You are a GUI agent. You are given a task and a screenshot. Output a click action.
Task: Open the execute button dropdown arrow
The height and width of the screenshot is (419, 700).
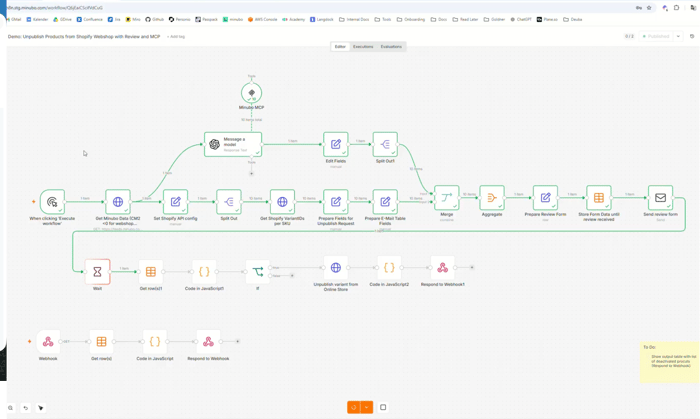pos(367,407)
